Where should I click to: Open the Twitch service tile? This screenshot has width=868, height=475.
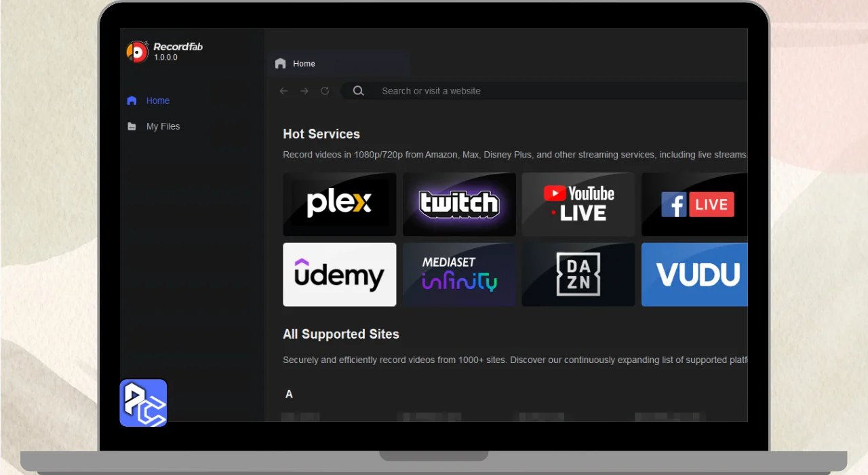459,204
